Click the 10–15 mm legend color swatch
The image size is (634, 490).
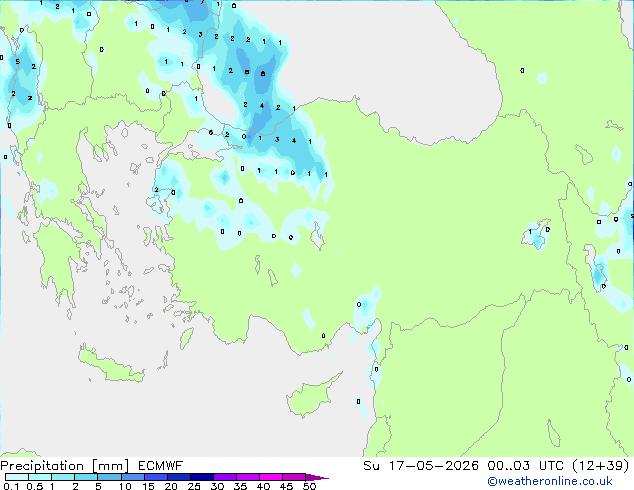pyautogui.click(x=132, y=477)
